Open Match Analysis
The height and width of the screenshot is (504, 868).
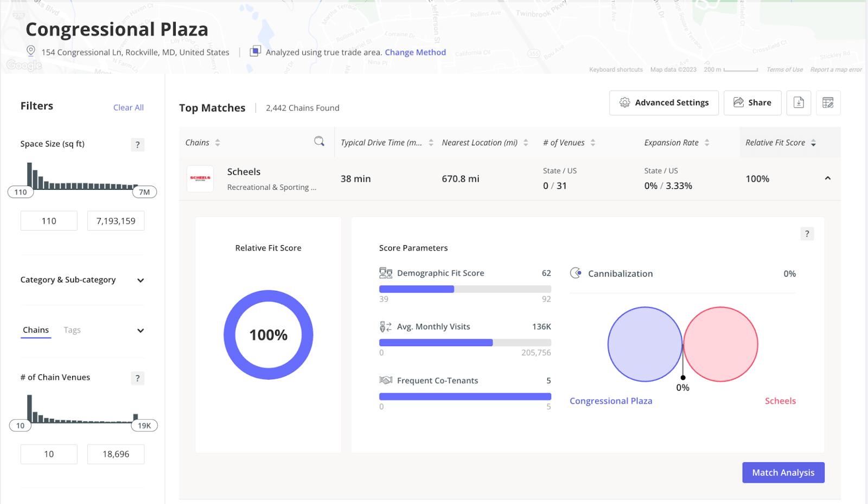(783, 472)
